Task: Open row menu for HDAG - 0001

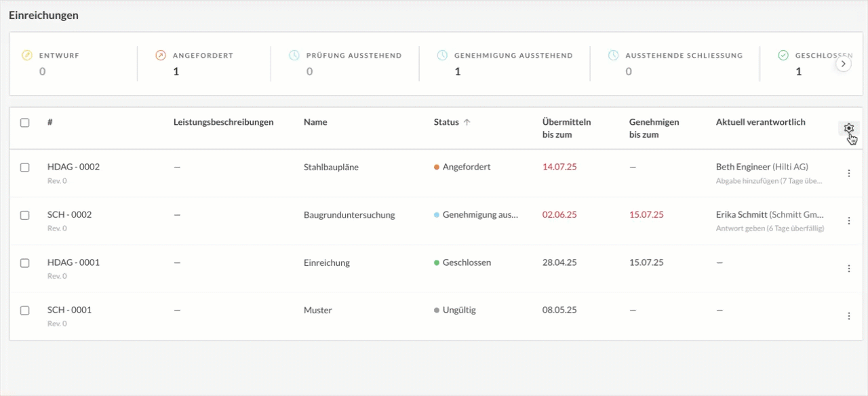Action: click(x=848, y=269)
